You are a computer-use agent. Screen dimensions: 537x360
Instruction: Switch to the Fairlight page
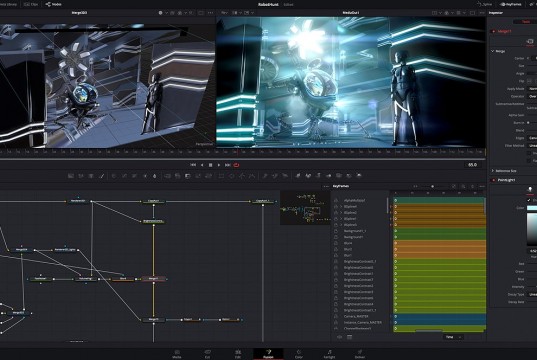coord(329,354)
